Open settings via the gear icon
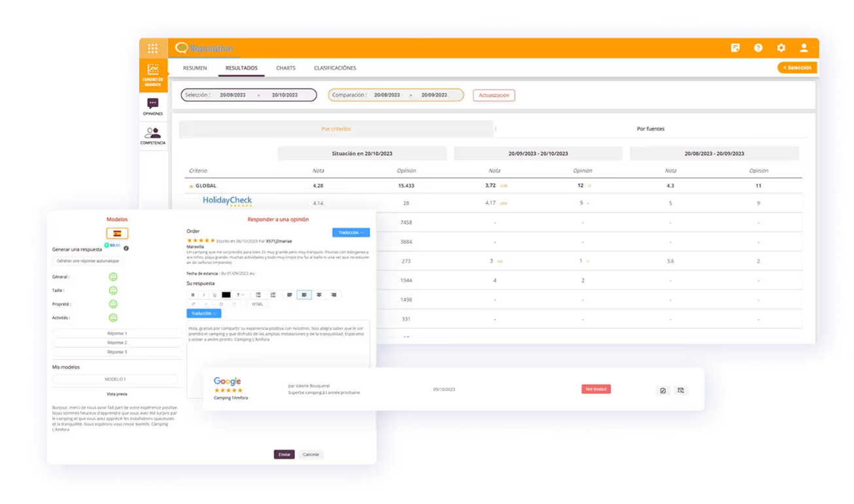854x504 pixels. pos(781,48)
